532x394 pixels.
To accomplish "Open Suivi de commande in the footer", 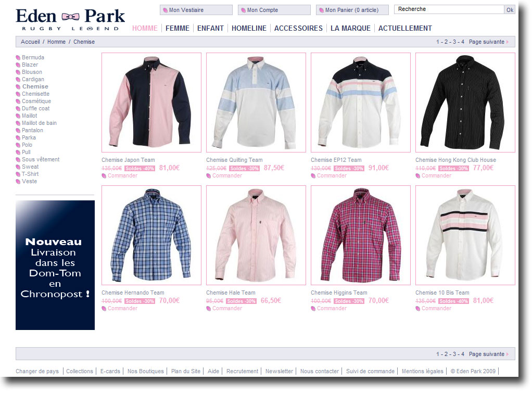I will [370, 371].
